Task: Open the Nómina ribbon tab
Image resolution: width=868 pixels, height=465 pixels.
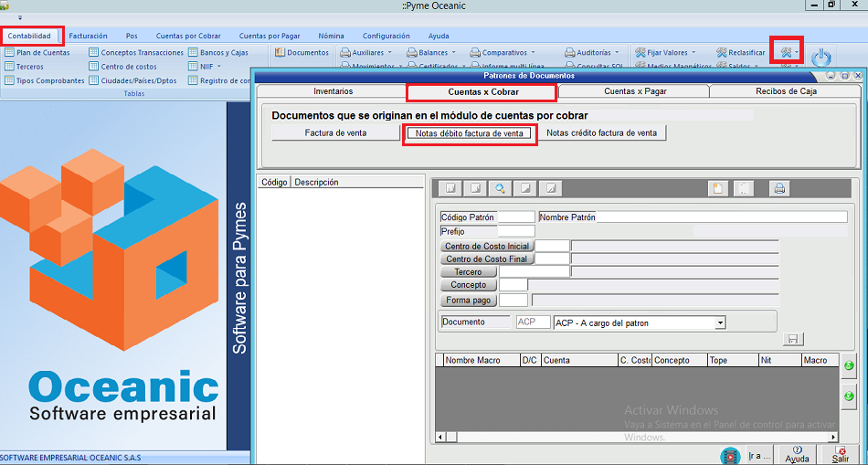Action: (331, 36)
